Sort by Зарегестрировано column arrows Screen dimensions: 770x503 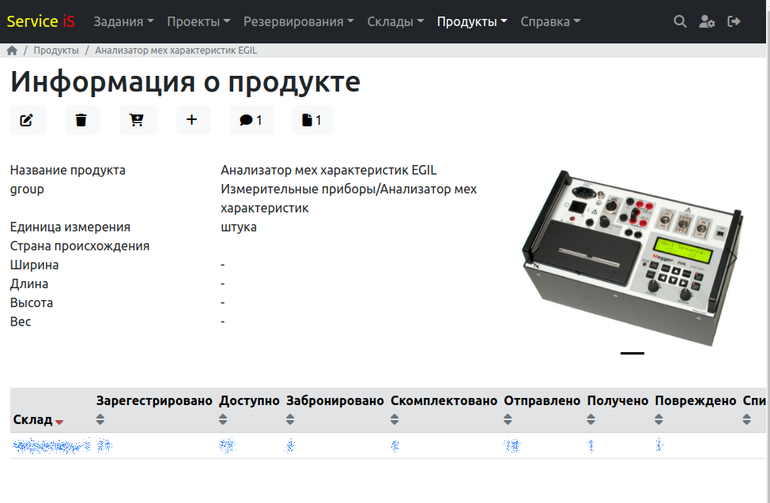pos(100,419)
